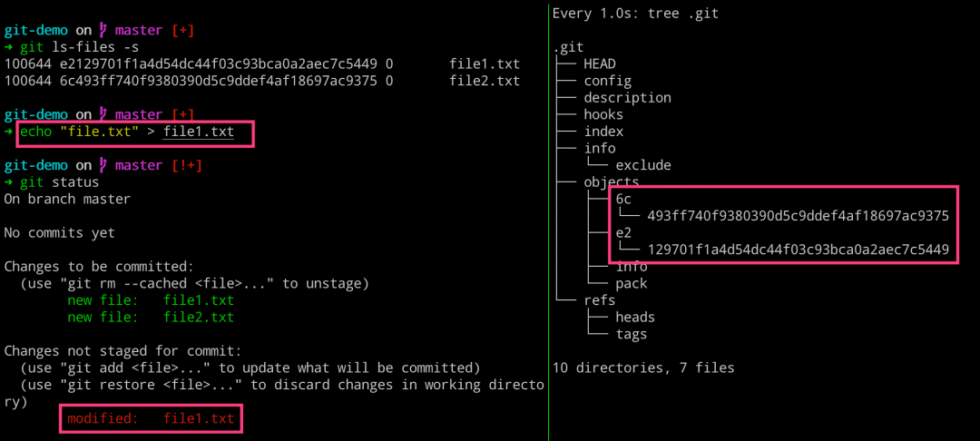This screenshot has width=980, height=441.
Task: Click the 'git status' command
Action: pos(59,182)
